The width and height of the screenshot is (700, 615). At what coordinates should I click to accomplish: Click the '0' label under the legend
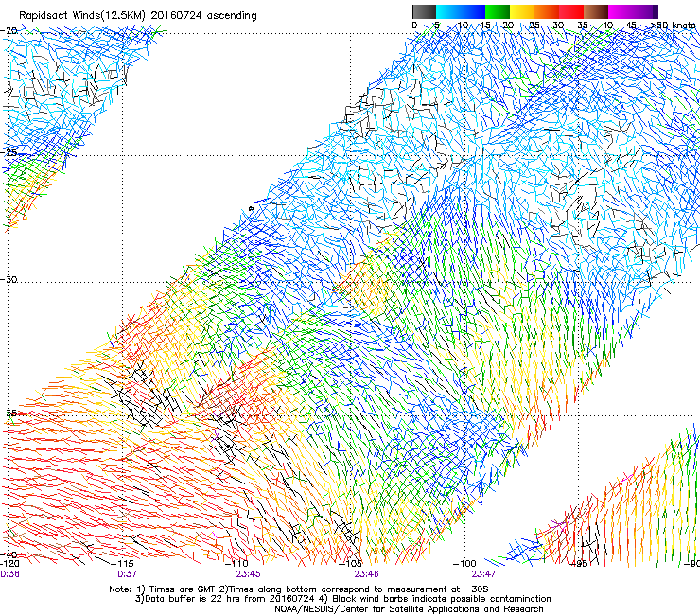point(414,25)
